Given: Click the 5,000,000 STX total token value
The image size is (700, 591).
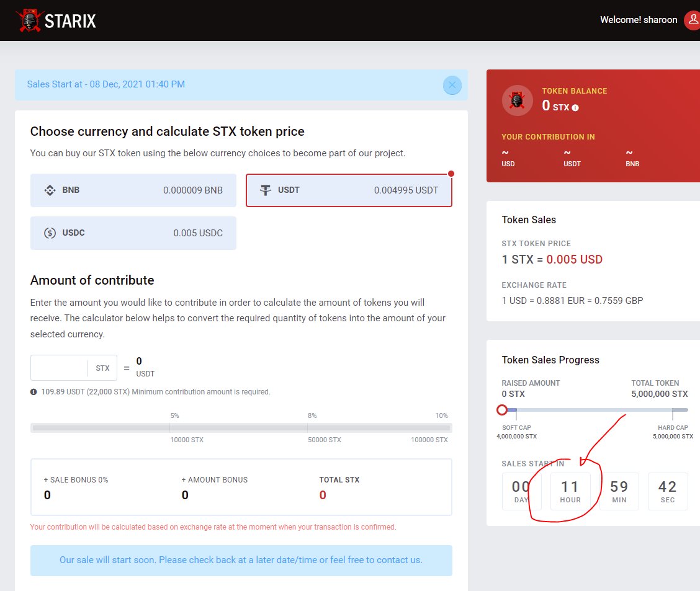Looking at the screenshot, I should [x=660, y=394].
